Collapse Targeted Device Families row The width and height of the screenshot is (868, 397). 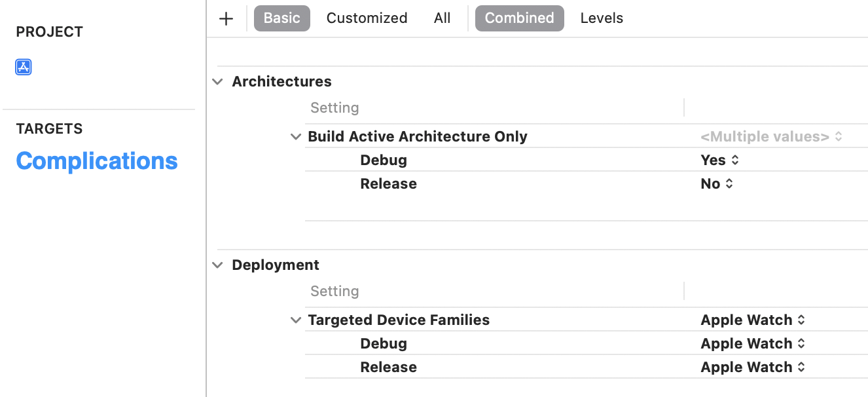[x=296, y=320]
